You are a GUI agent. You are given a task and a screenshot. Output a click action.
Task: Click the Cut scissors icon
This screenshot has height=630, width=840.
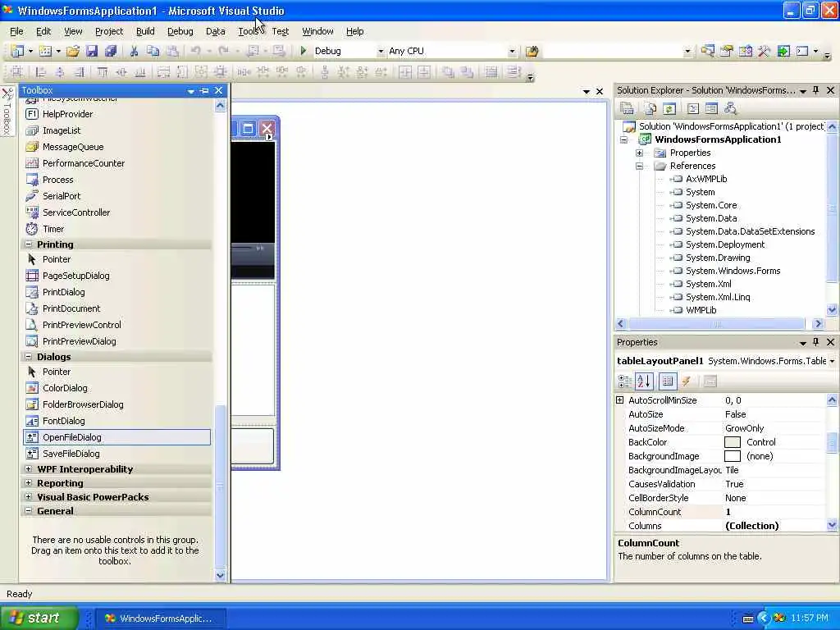pyautogui.click(x=134, y=51)
